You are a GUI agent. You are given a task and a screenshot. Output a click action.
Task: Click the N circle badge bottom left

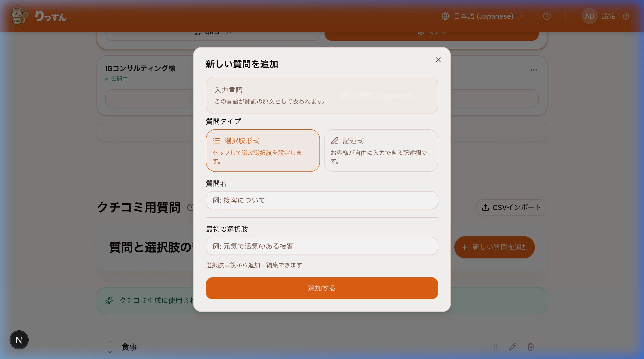[x=19, y=340]
